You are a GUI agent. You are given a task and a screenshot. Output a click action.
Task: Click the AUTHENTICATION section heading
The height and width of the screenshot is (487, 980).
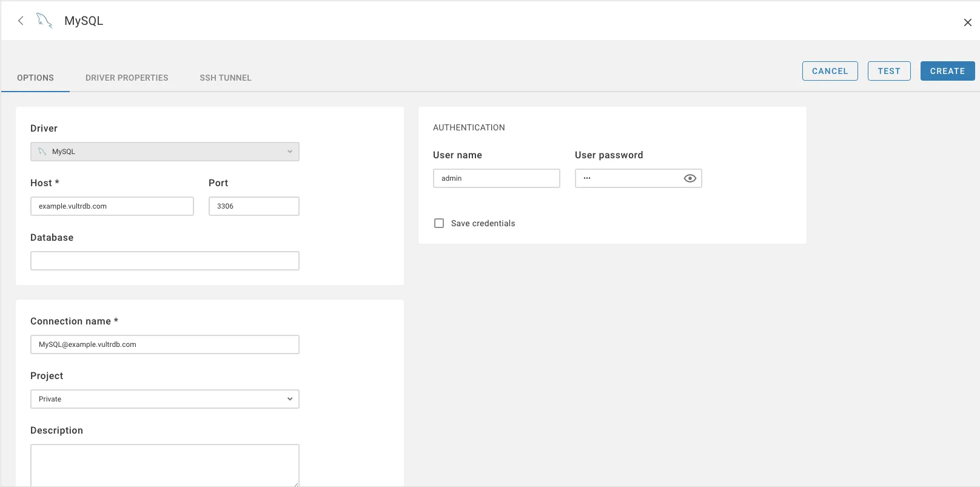pyautogui.click(x=469, y=127)
